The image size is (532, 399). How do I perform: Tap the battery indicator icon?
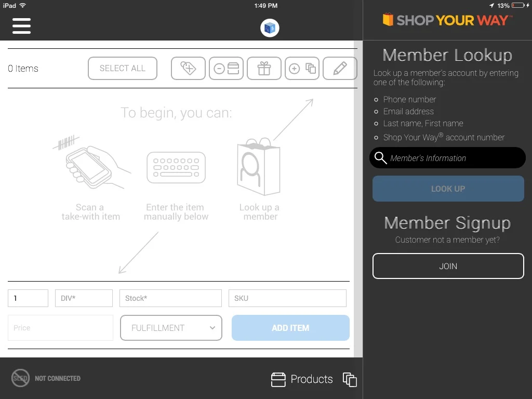(518, 5)
